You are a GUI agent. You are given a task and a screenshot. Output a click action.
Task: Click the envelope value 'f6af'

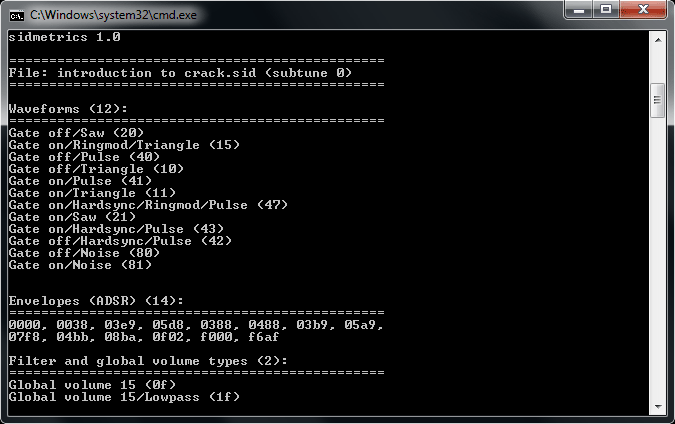tap(263, 337)
